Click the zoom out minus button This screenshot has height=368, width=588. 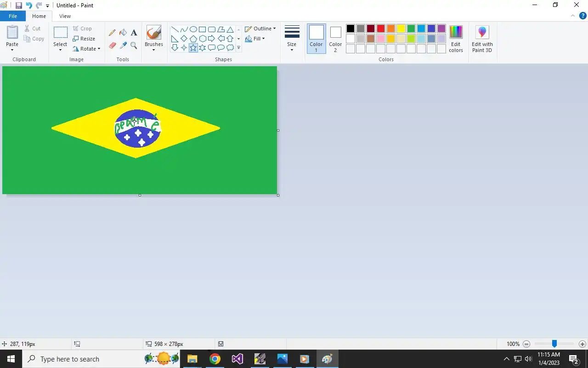point(526,344)
